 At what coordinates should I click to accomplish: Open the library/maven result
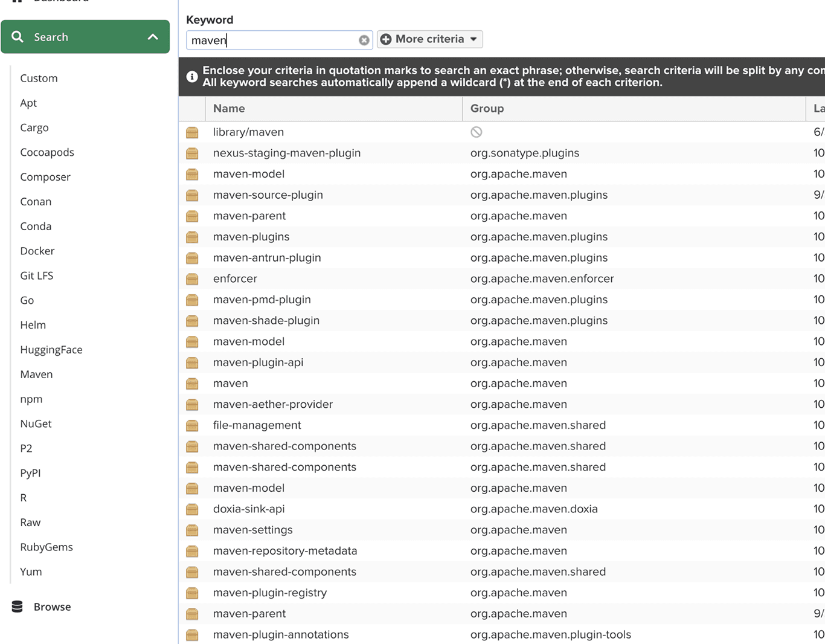point(248,132)
